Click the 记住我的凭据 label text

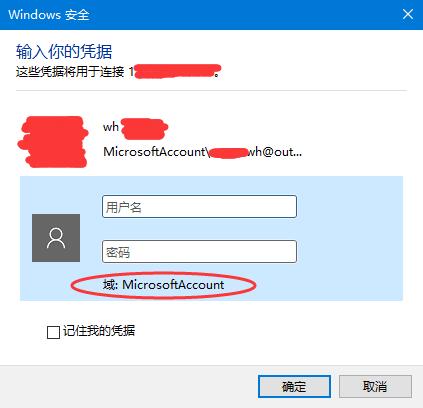(x=99, y=331)
